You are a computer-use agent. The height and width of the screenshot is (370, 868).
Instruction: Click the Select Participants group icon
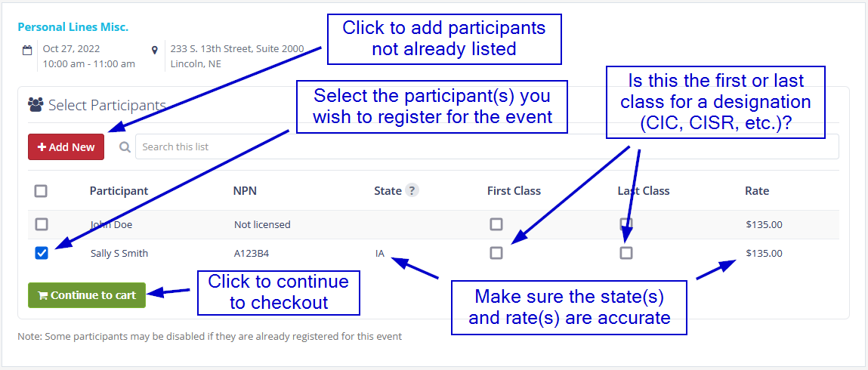[36, 105]
